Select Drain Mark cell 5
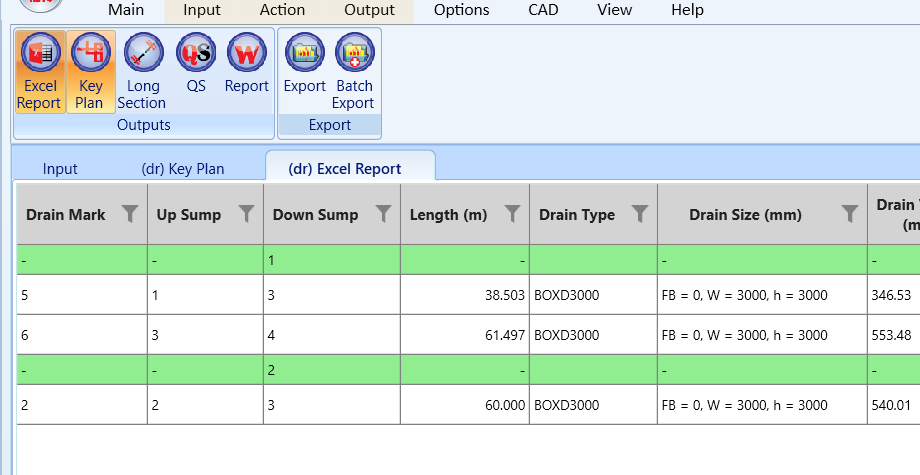This screenshot has height=475, width=920. [82, 294]
